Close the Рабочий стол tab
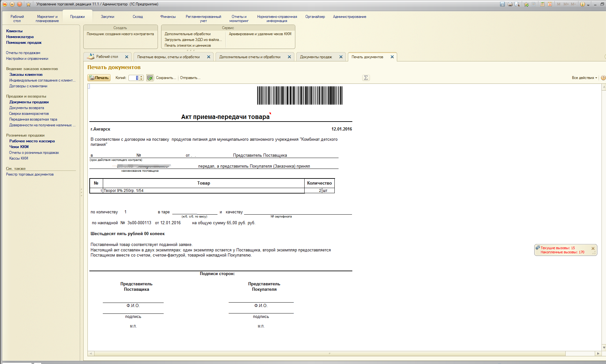Screen dimensions: 606x364 (127, 57)
